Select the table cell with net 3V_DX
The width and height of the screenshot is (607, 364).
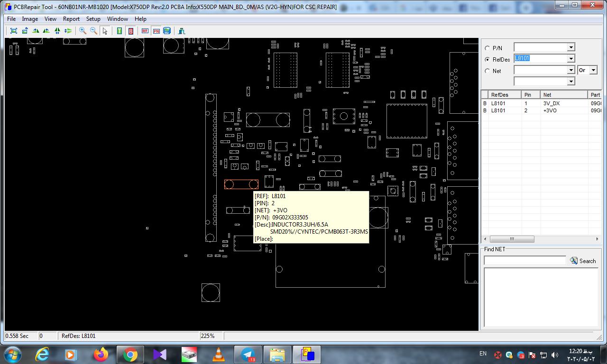tap(564, 103)
